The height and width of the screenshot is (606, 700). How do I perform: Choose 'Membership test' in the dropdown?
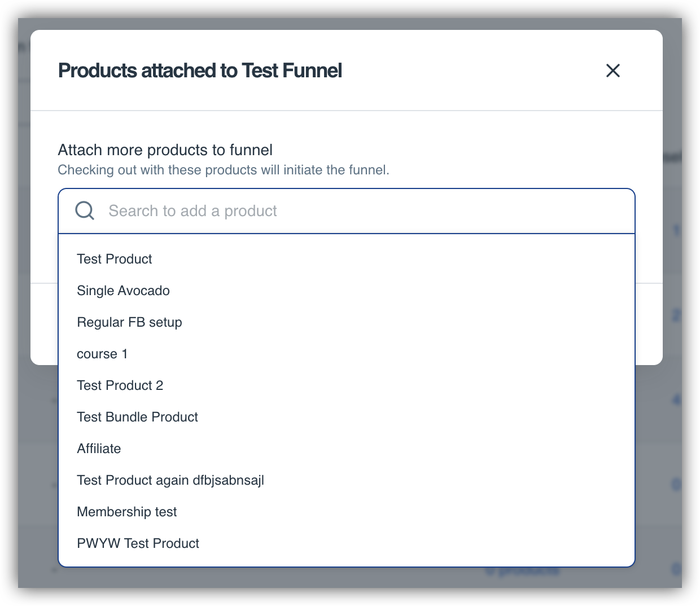(x=126, y=512)
